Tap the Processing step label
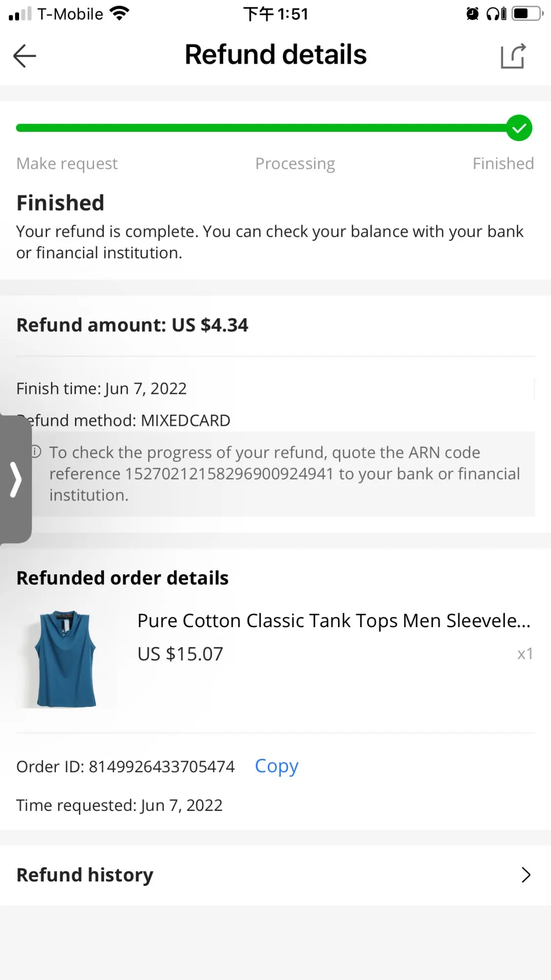 click(x=295, y=164)
